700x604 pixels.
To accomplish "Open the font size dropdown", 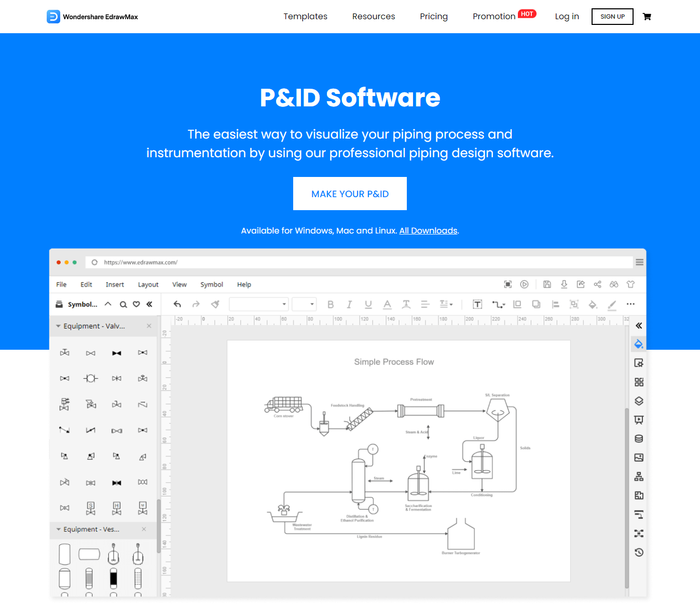I will [304, 304].
